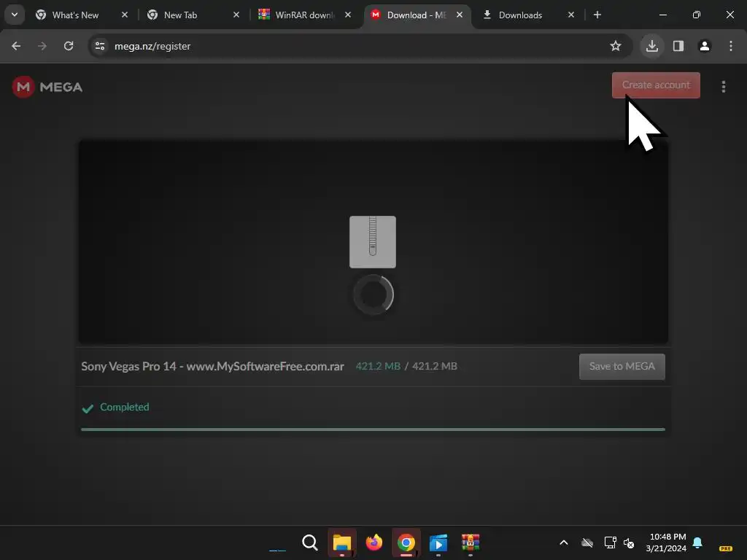The image size is (747, 560).
Task: Go back to the previous page
Action: pos(16,46)
